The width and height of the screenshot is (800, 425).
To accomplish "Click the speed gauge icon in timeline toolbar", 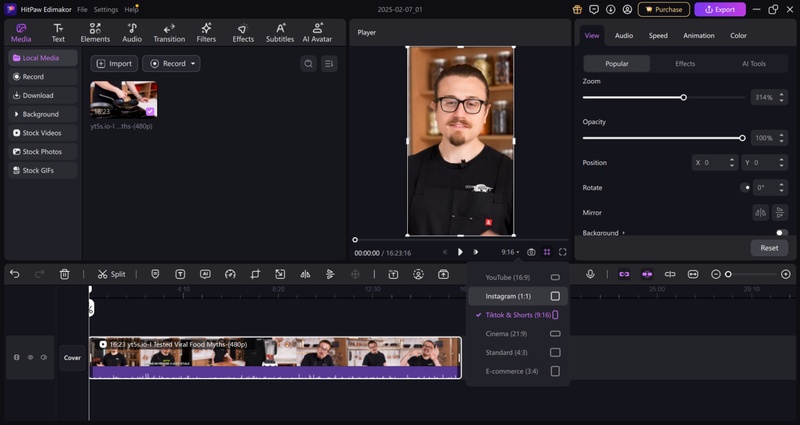I will [230, 274].
